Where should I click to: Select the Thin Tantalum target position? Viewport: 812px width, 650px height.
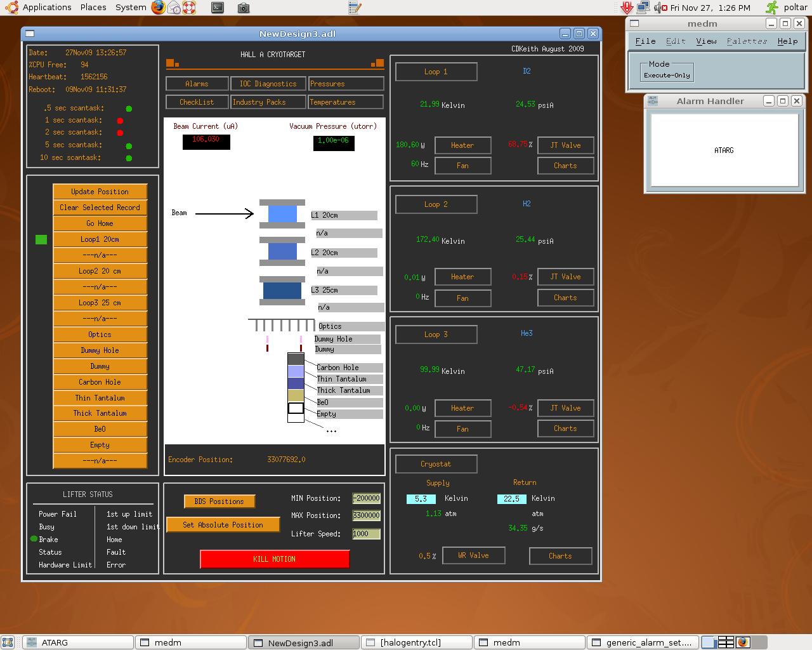tap(100, 398)
